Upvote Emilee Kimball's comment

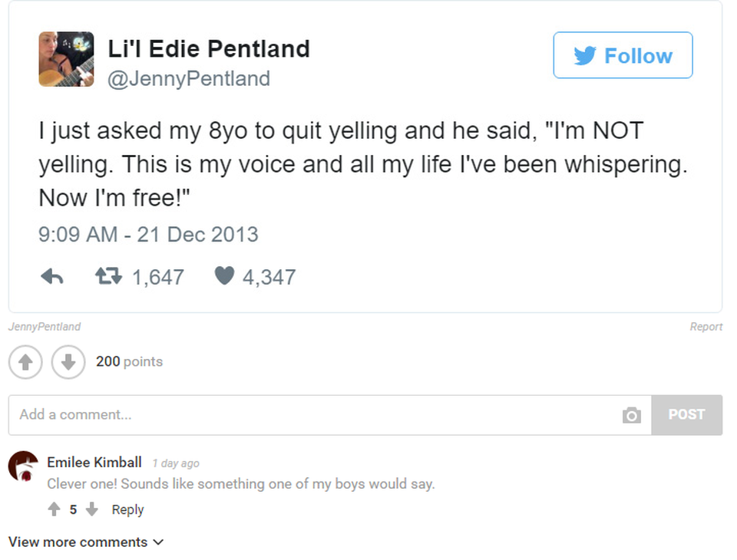[54, 509]
